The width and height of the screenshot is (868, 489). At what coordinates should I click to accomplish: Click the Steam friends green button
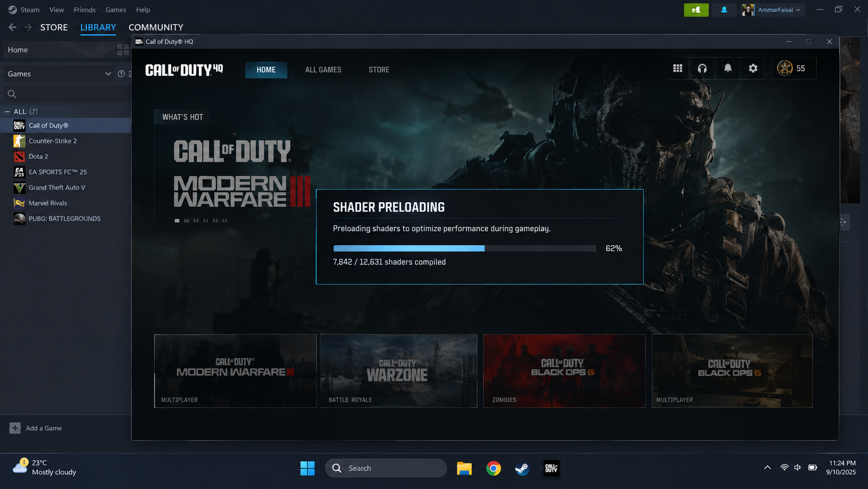click(x=696, y=10)
